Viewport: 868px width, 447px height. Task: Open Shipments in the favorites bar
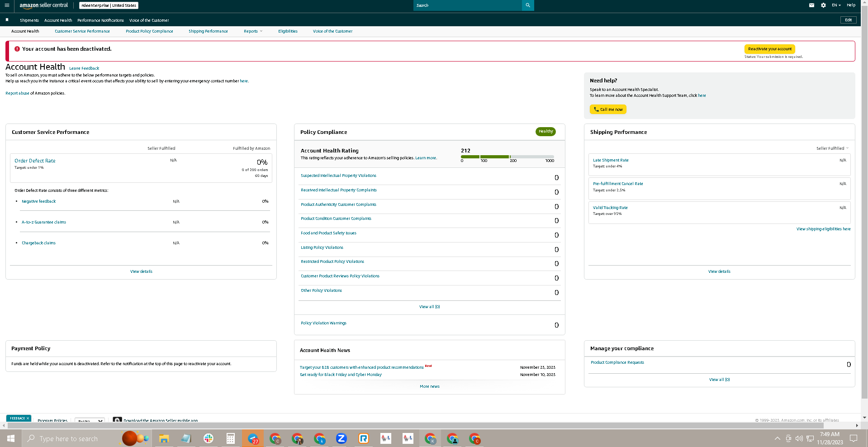29,20
